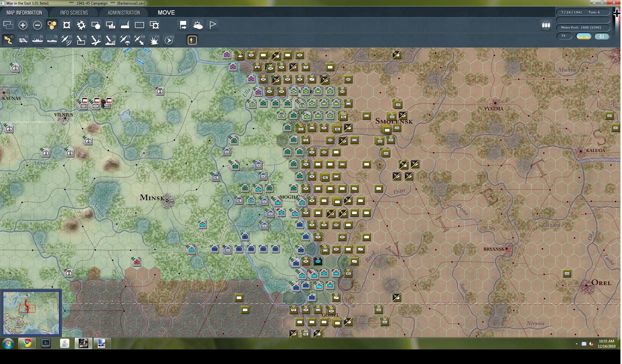Select the F11 explosion mode icon
Viewport: 622px width, 364px height.
pyautogui.click(x=154, y=40)
